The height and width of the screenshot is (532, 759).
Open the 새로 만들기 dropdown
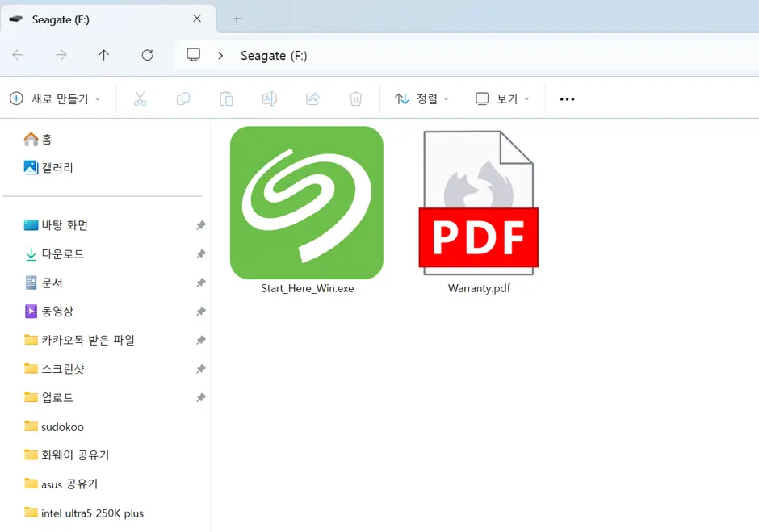point(55,98)
